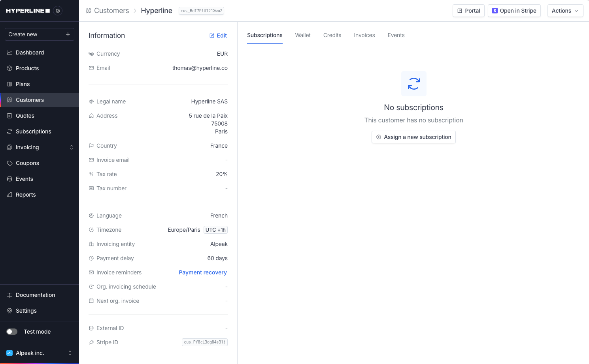Switch to the Wallet tab
Image resolution: width=589 pixels, height=364 pixels.
[303, 35]
